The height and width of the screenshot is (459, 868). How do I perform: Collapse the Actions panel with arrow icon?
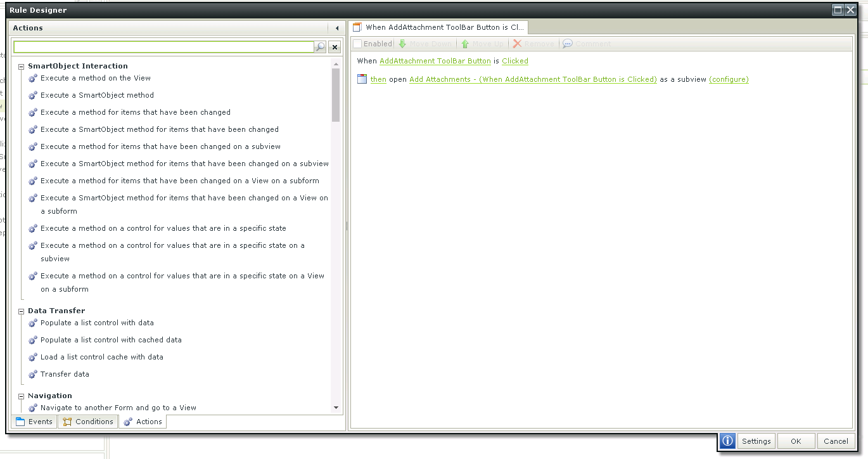click(337, 28)
